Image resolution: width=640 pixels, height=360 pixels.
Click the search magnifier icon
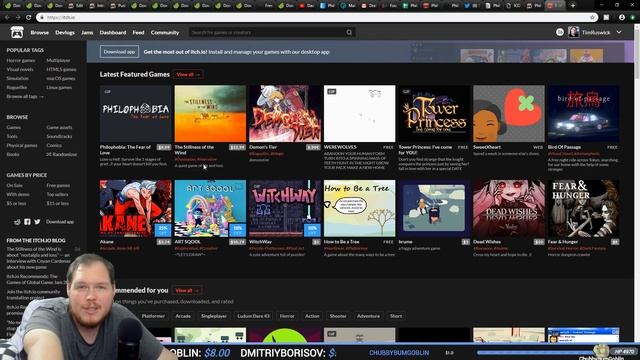pos(349,32)
